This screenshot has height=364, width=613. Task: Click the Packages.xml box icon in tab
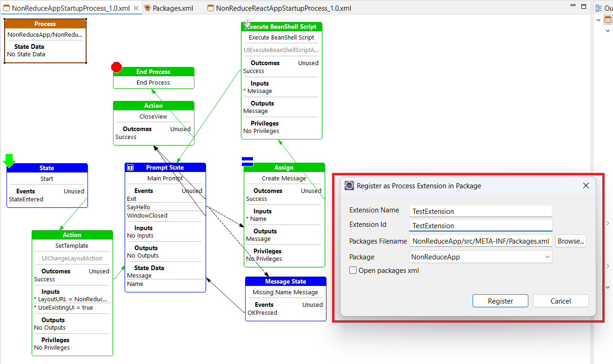[x=147, y=8]
